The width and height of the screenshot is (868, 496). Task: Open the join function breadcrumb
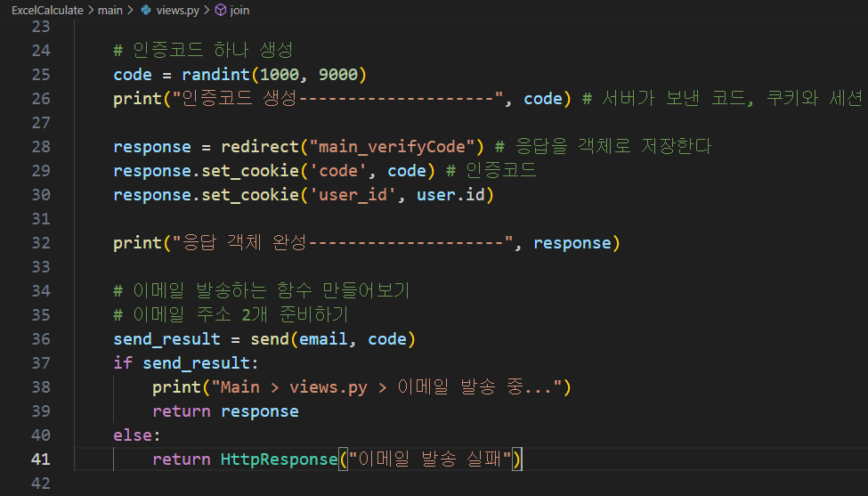pyautogui.click(x=239, y=10)
